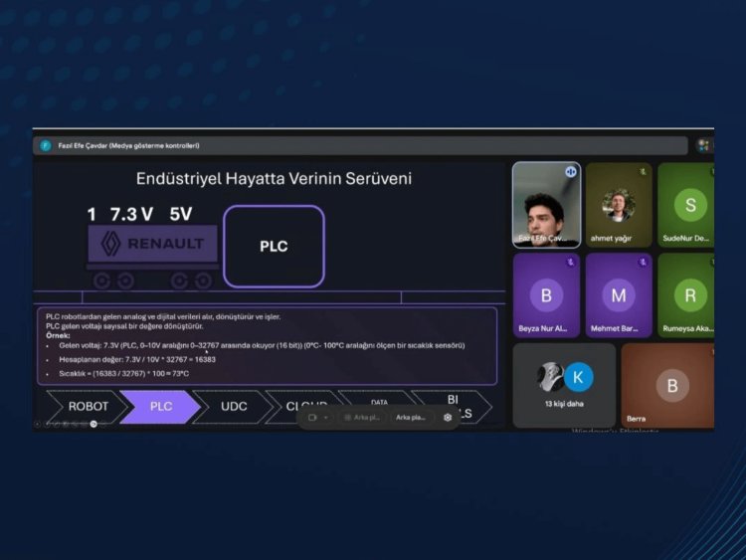Select the ROBOT step in the flow
Screen dimensions: 746x560
[87, 407]
